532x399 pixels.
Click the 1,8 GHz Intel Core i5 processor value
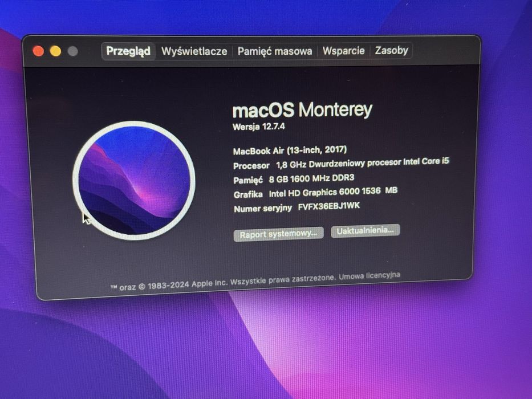pyautogui.click(x=362, y=163)
